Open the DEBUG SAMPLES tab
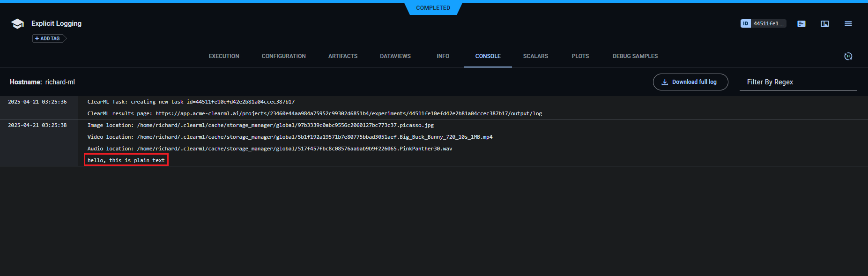 pyautogui.click(x=635, y=56)
